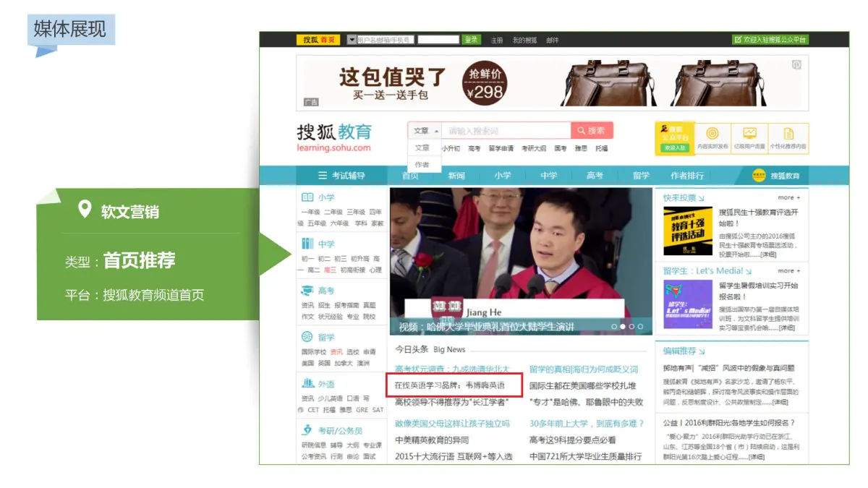
Task: Open the 新闻 navigation tab
Action: coord(456,176)
